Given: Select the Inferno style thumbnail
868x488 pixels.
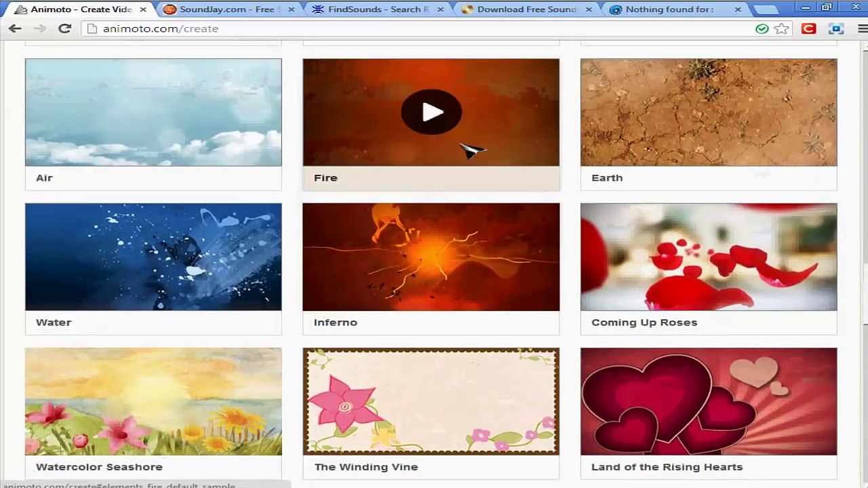Looking at the screenshot, I should coord(431,257).
